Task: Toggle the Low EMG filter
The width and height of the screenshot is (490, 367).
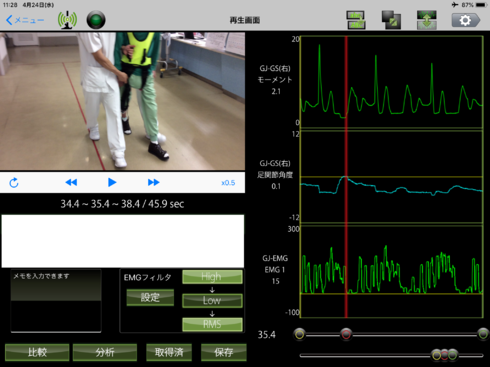Action: pyautogui.click(x=212, y=300)
